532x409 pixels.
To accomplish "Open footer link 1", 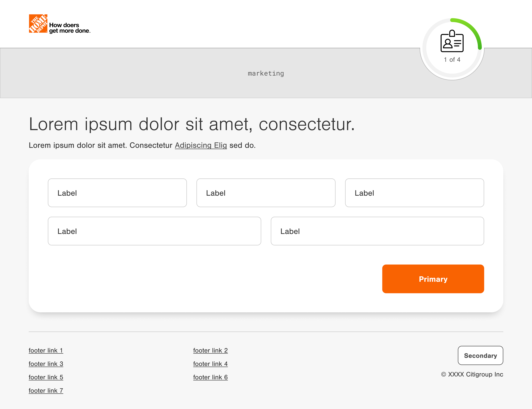I will (46, 351).
